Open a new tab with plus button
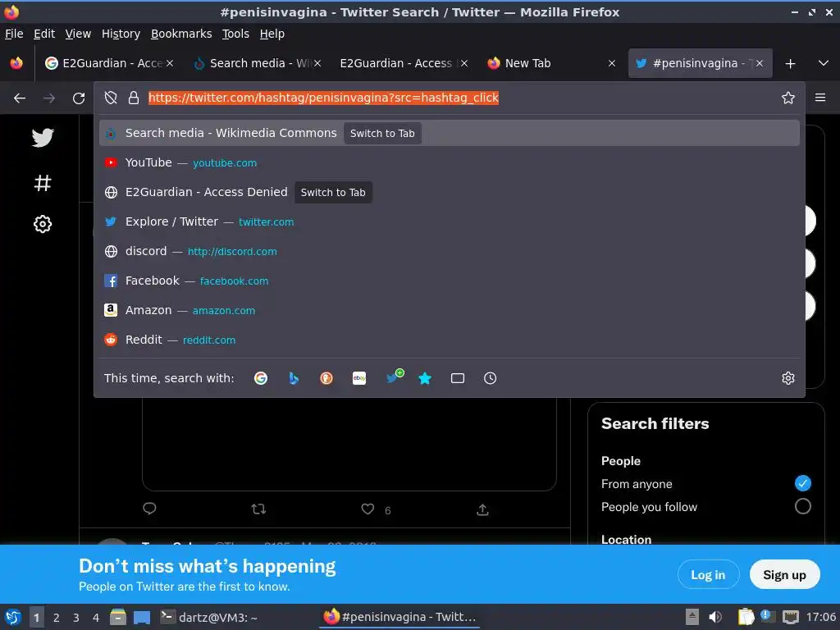This screenshot has width=840, height=630. 790,64
